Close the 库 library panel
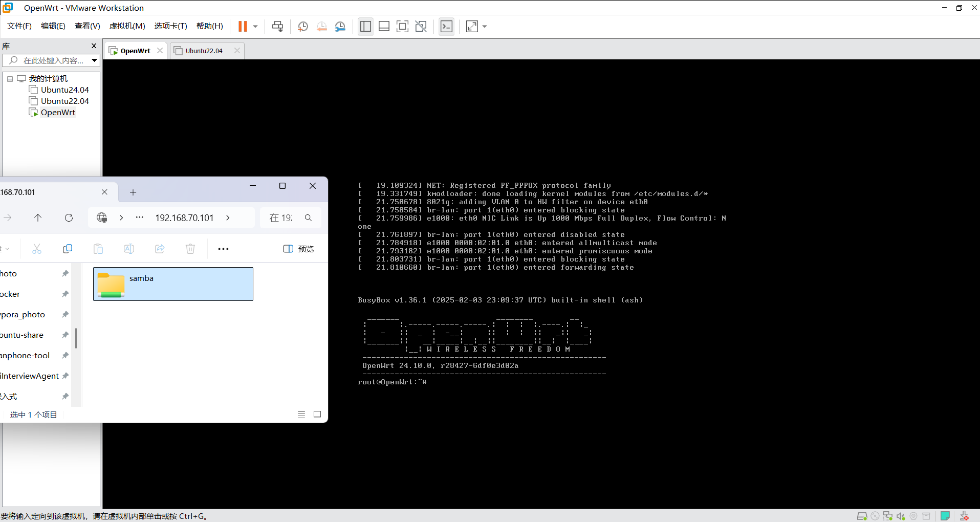The width and height of the screenshot is (980, 522). [x=94, y=46]
